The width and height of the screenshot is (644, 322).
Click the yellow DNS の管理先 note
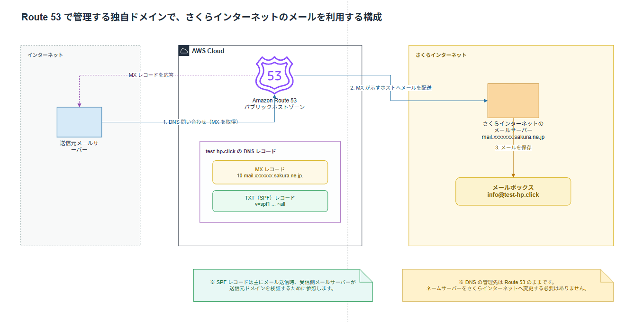tap(508, 285)
